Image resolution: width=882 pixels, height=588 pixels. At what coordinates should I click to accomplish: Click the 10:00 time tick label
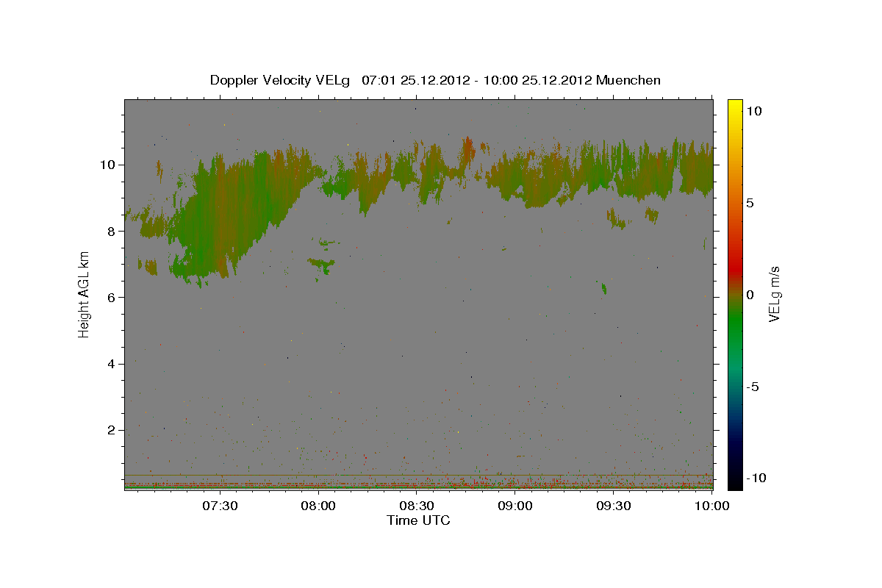pos(711,506)
